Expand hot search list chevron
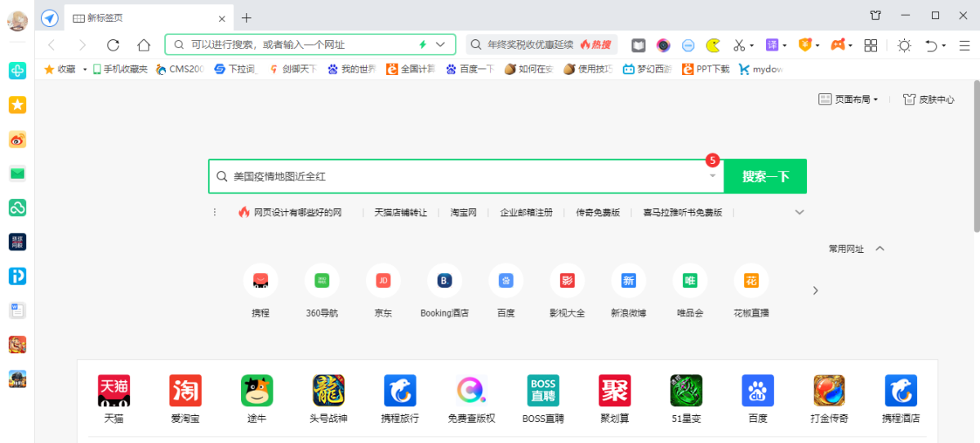This screenshot has height=443, width=980. (x=800, y=212)
